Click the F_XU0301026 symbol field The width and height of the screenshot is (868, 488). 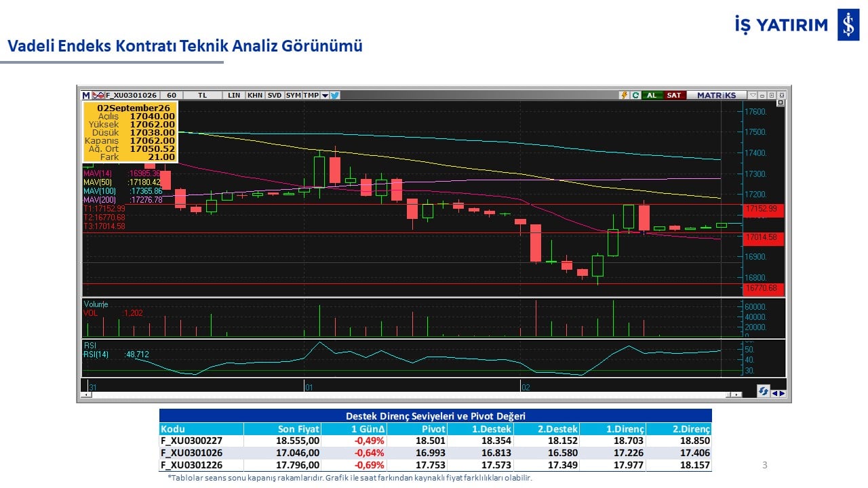coord(132,96)
